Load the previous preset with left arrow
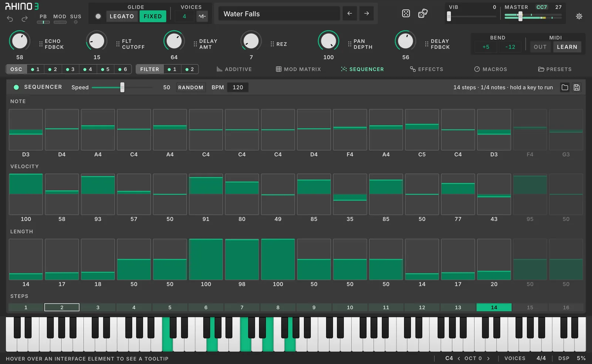Viewport: 592px width, 364px height. pos(350,14)
